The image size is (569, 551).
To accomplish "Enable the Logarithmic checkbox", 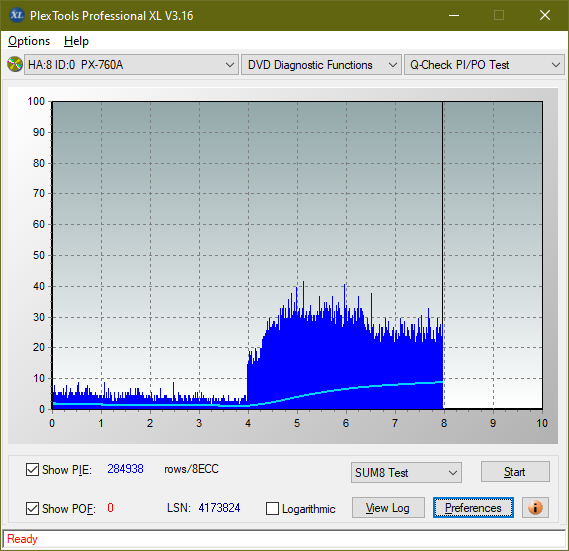I will tap(272, 508).
